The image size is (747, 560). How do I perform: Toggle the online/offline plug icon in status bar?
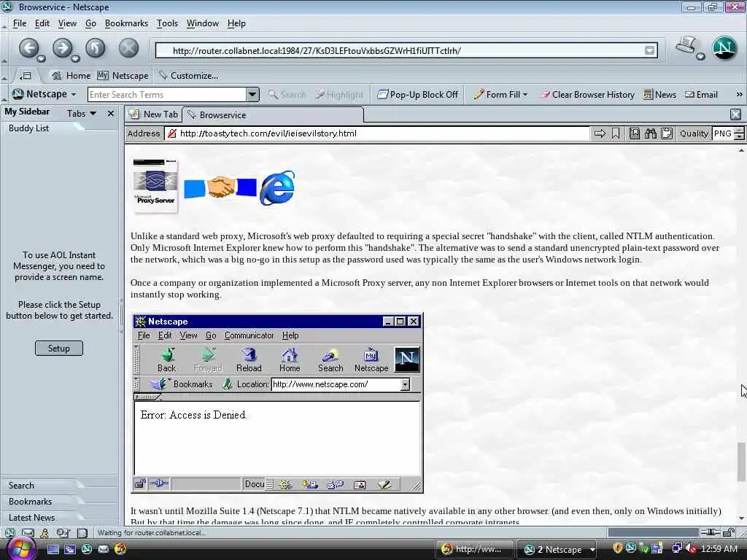(710, 532)
